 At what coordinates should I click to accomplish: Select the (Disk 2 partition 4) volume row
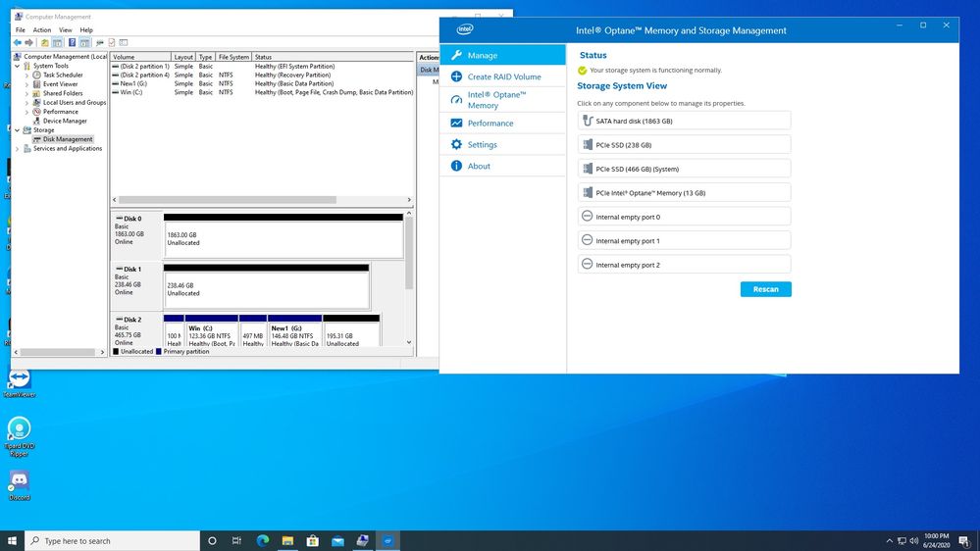[262, 75]
